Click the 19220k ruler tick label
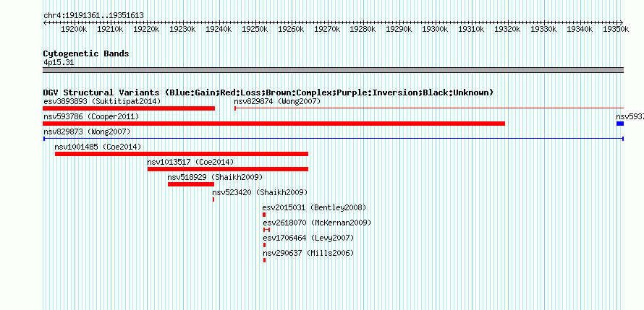The width and height of the screenshot is (644, 310). pos(147,29)
